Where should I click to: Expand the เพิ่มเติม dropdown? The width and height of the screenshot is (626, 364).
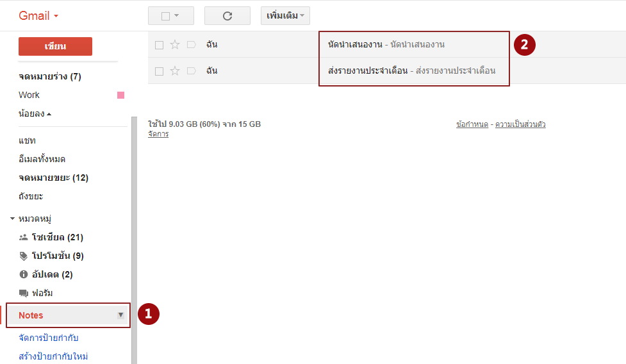coord(285,16)
